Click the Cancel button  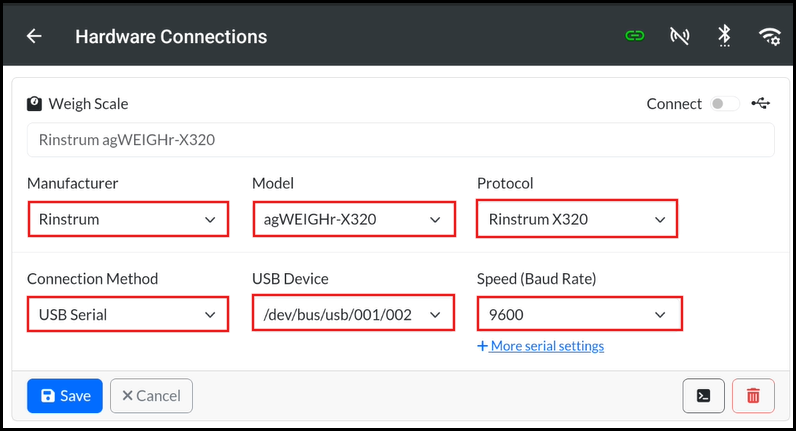pyautogui.click(x=151, y=395)
